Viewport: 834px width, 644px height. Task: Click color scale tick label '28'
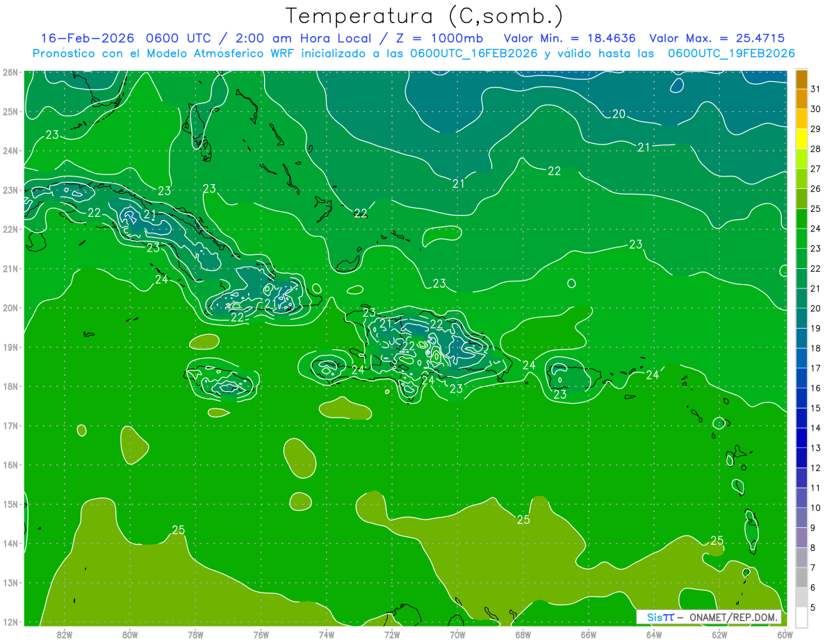[x=815, y=149]
